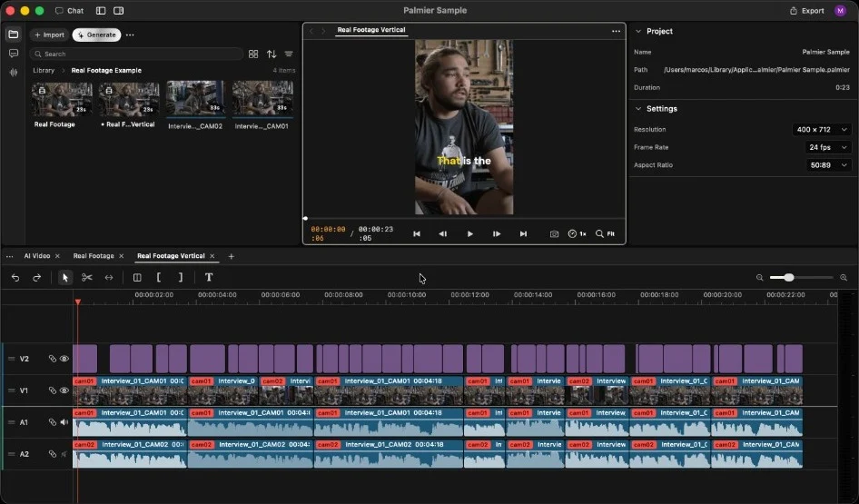The image size is (859, 504).
Task: Open the comments sidebar panel
Action: click(13, 54)
